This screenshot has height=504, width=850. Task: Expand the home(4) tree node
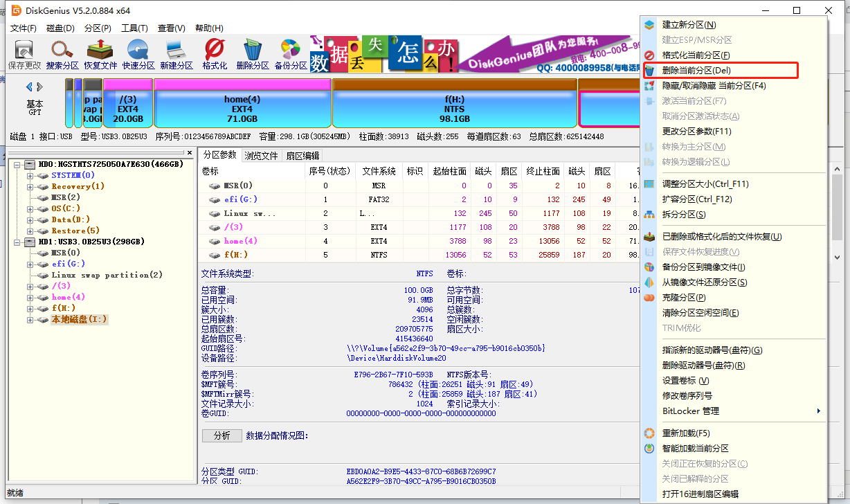click(x=30, y=298)
